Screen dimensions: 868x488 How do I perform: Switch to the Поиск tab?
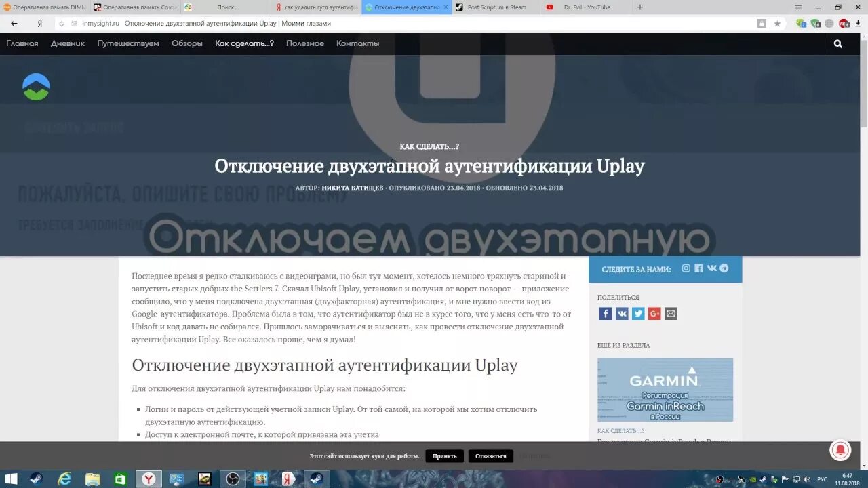[226, 7]
